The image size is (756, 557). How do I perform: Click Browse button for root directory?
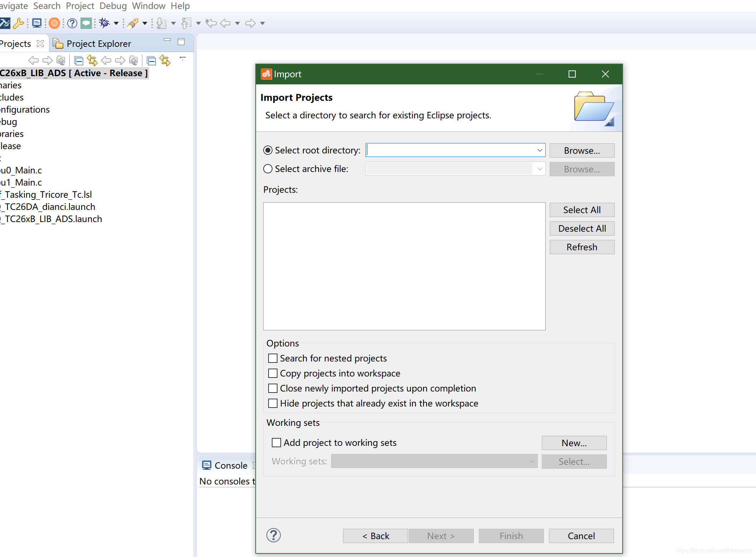pyautogui.click(x=581, y=151)
